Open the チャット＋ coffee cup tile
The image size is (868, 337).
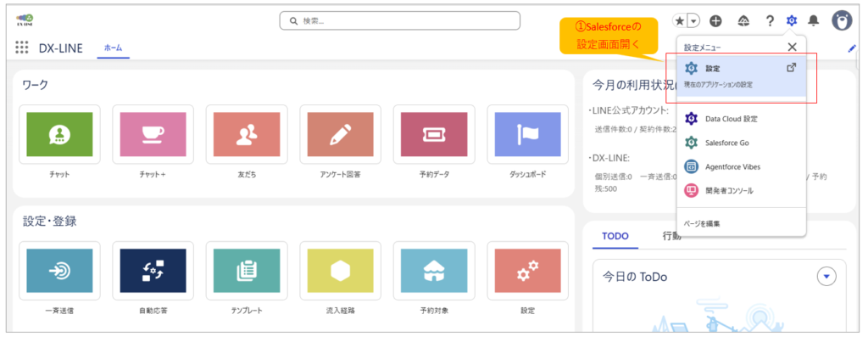click(153, 134)
